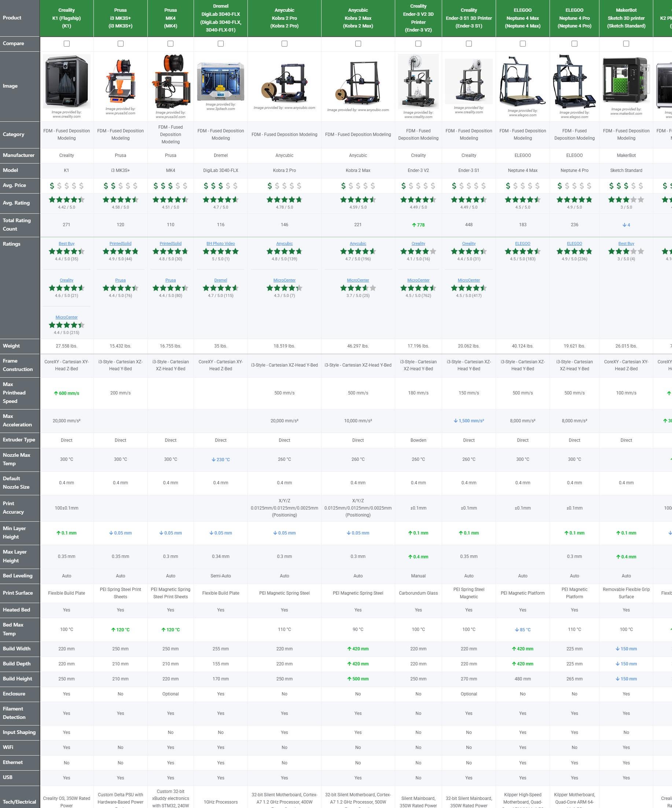Screen dimensions: 672x808
Task: Open ELEGOO ratings link for Neptune 4 Pro
Action: pyautogui.click(x=574, y=243)
